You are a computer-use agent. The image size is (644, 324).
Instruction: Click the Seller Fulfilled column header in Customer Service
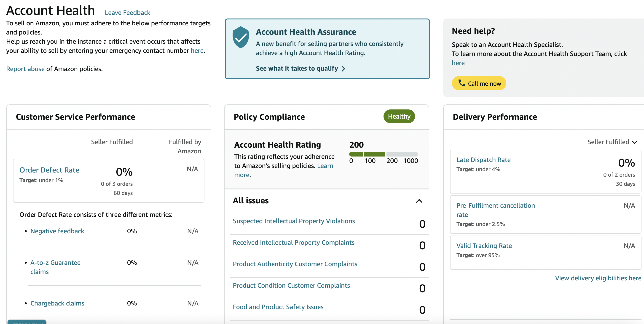click(112, 142)
